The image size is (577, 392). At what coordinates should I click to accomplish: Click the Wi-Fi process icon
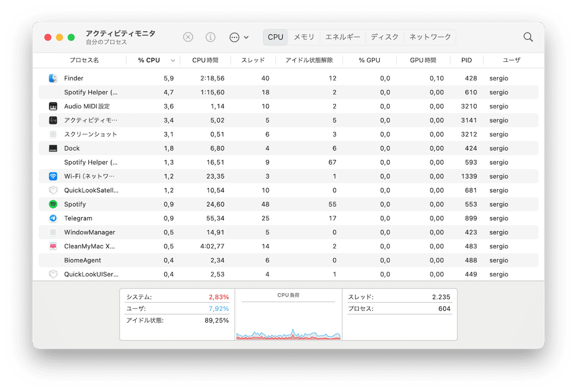[x=53, y=177]
